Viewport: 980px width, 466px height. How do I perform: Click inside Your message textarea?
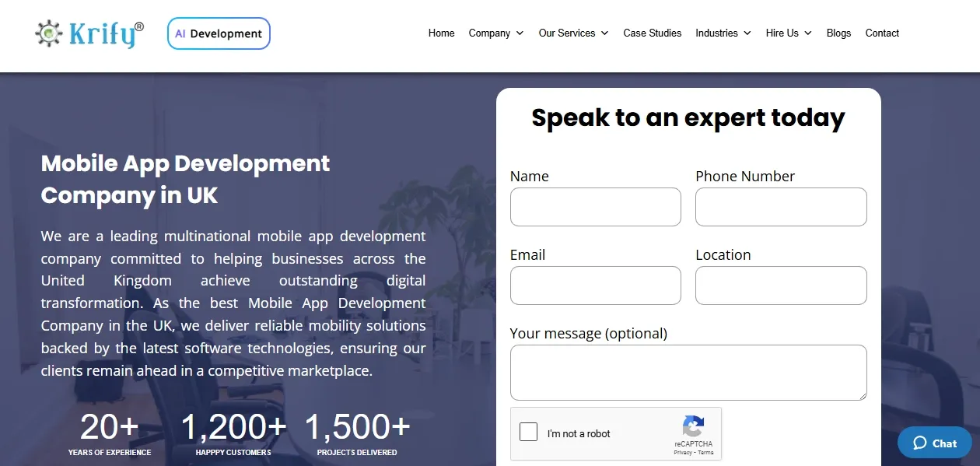[x=688, y=373]
